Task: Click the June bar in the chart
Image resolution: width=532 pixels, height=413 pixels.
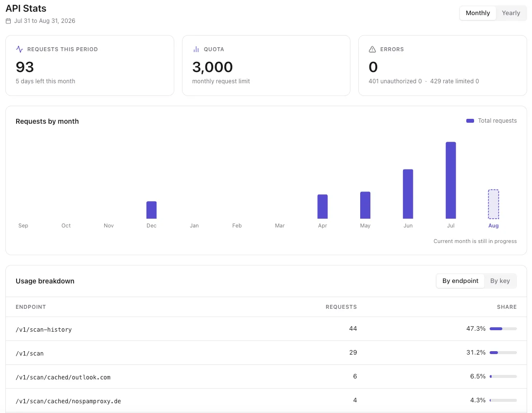Action: point(408,194)
